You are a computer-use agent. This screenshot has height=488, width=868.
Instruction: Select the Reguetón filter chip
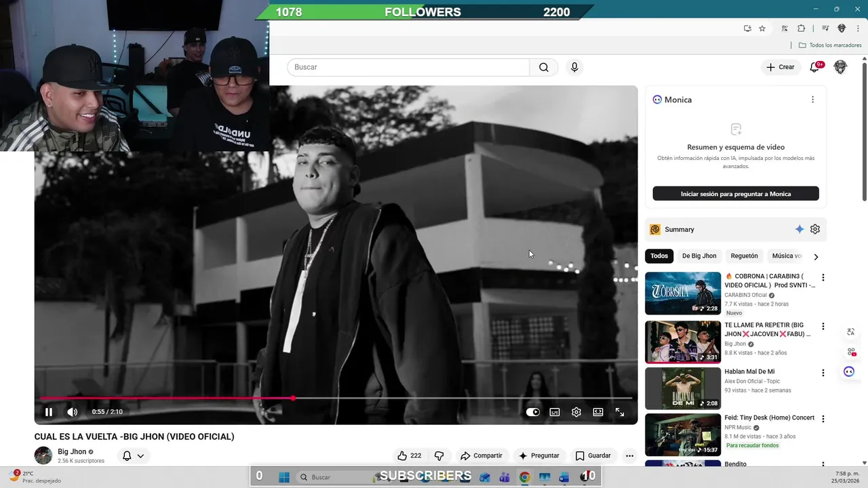(744, 256)
